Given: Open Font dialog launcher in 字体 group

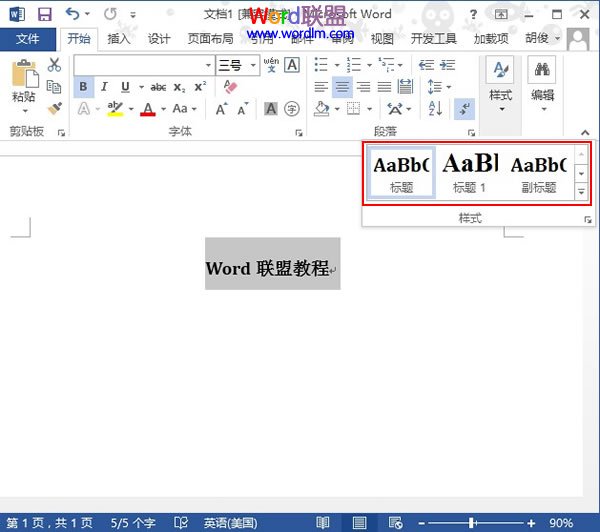Looking at the screenshot, I should coord(298,133).
